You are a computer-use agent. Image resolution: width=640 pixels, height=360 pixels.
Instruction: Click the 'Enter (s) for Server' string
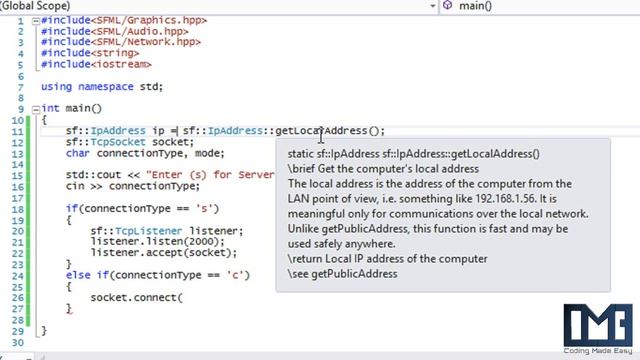tap(210, 175)
